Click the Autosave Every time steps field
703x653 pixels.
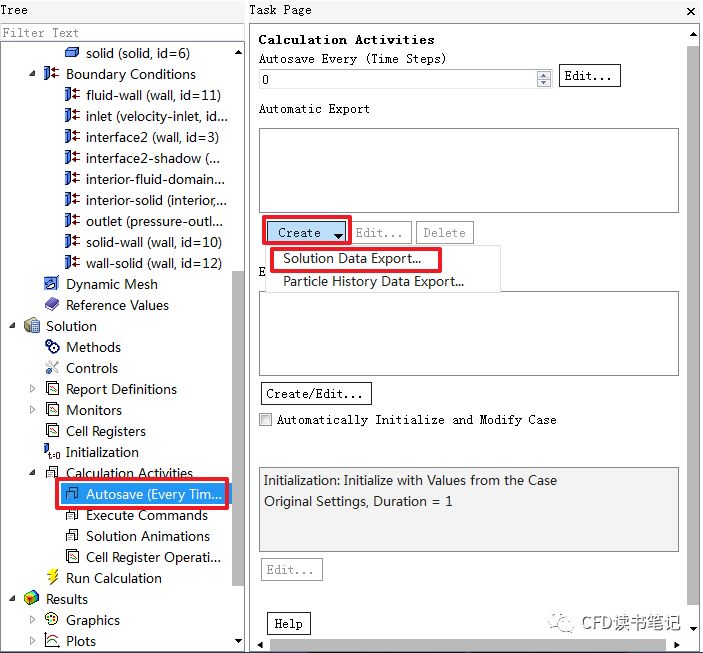pos(397,79)
